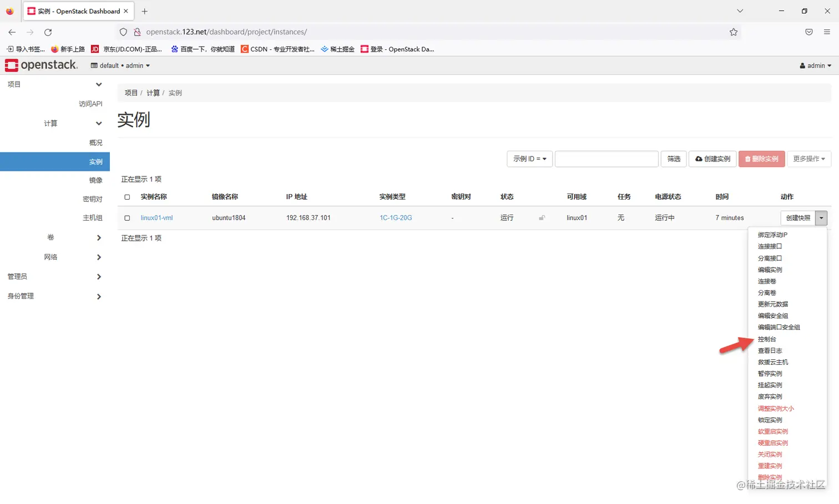Click the lock status icon in linux01-vml row
The width and height of the screenshot is (839, 504).
[542, 218]
